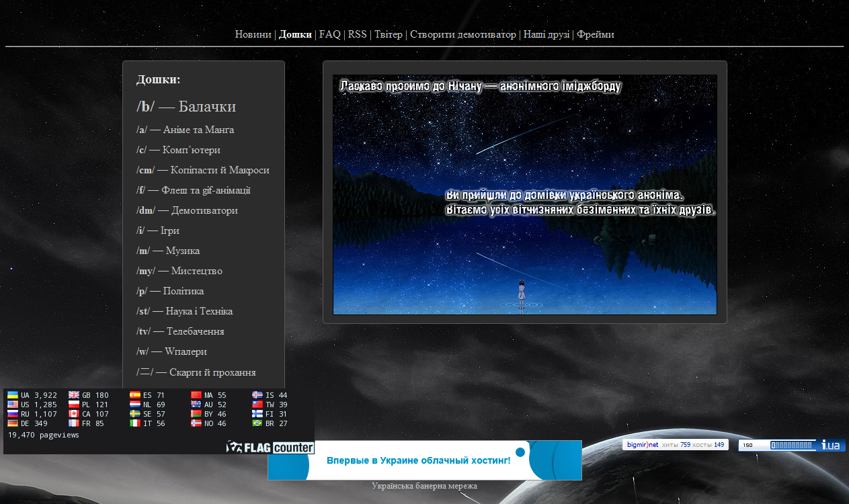Select RSS in the top navigation

pyautogui.click(x=357, y=34)
